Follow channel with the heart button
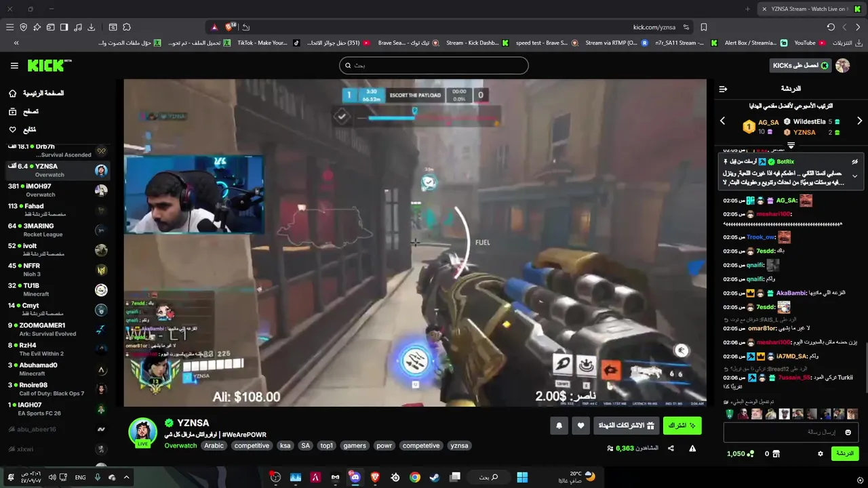868x488 pixels. [580, 426]
